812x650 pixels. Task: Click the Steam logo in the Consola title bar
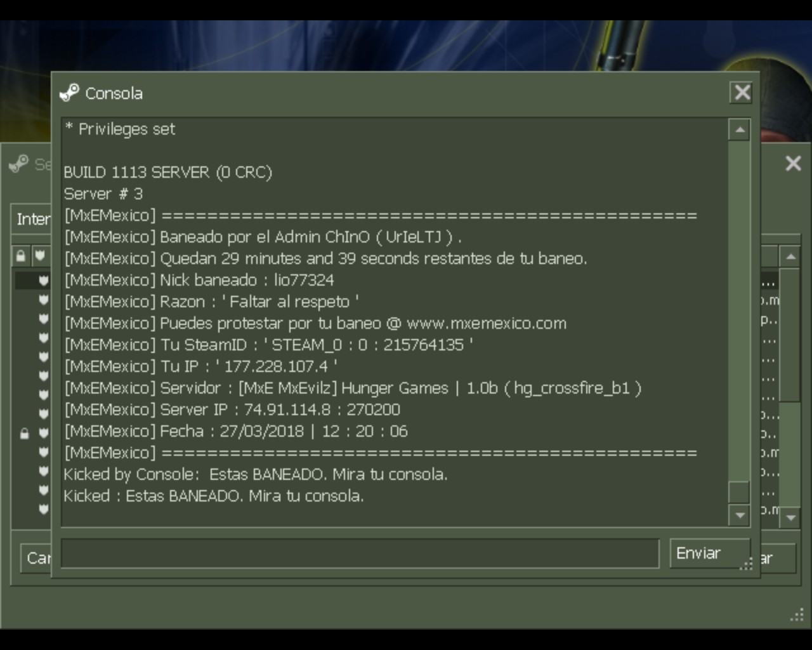click(69, 93)
